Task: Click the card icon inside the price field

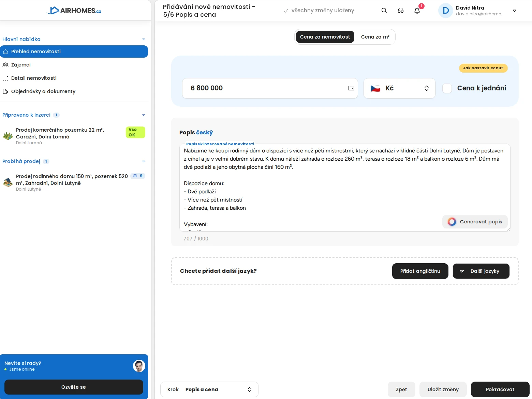Action: (351, 88)
